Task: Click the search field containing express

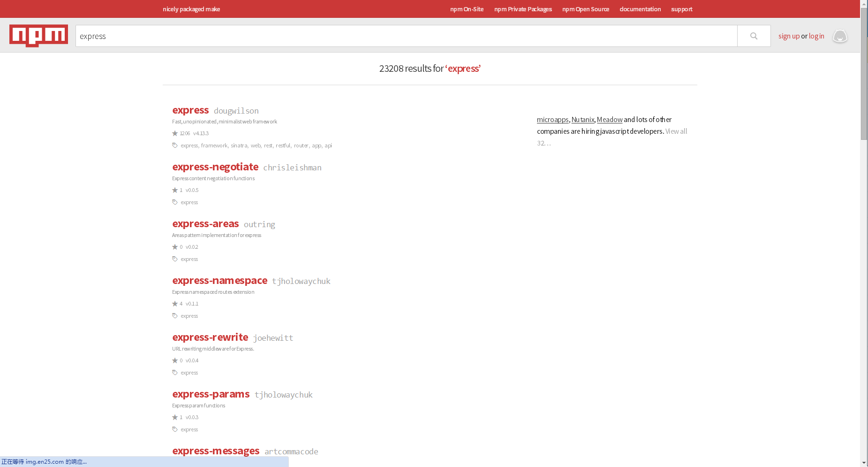Action: pos(406,36)
